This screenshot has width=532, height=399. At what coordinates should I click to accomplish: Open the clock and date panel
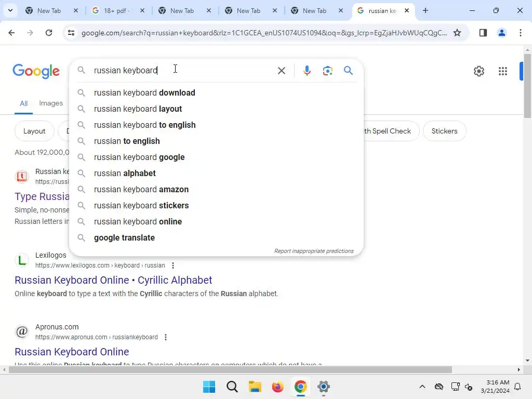(x=495, y=387)
